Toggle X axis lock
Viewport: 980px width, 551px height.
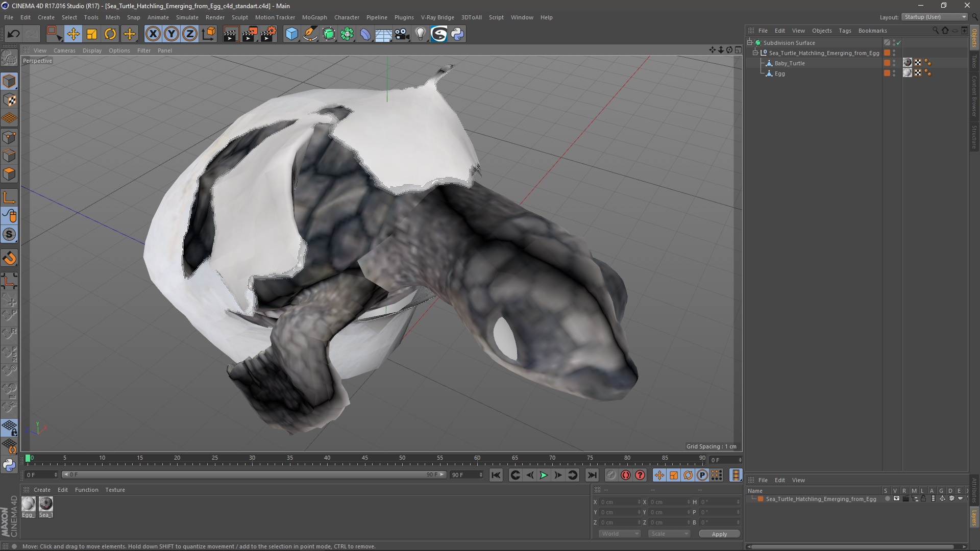(x=153, y=34)
